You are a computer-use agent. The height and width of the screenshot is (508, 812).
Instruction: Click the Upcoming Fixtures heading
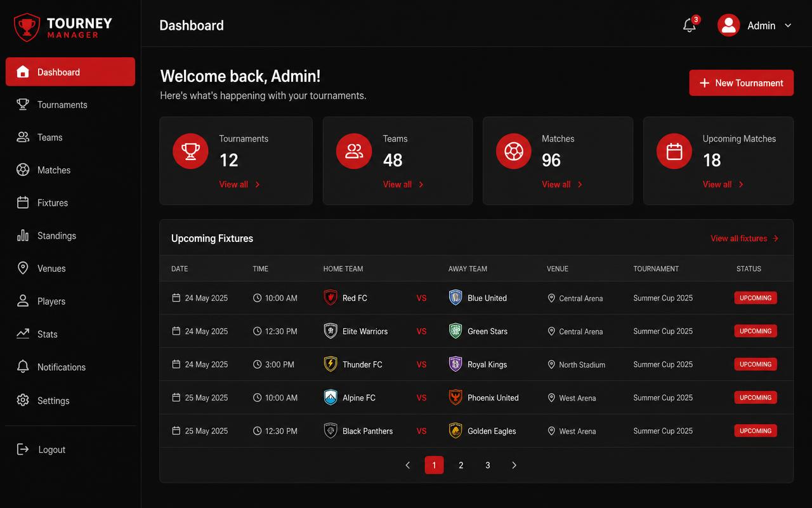212,238
